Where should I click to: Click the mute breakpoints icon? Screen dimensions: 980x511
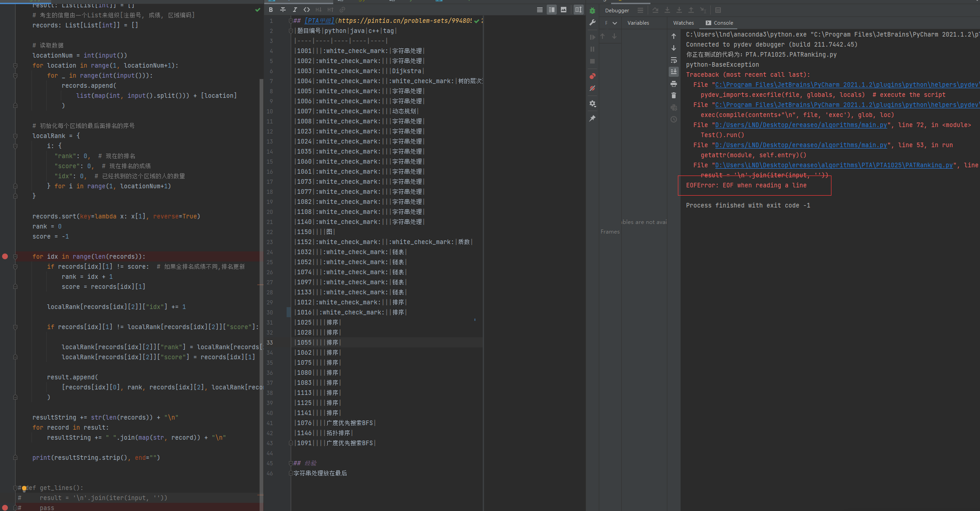tap(592, 88)
